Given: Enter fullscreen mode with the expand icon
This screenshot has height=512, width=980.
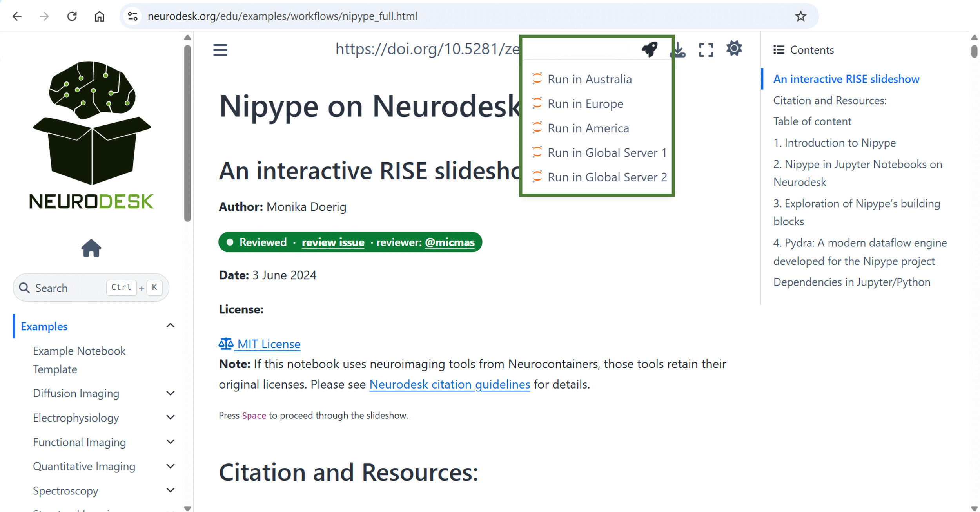Looking at the screenshot, I should tap(706, 50).
